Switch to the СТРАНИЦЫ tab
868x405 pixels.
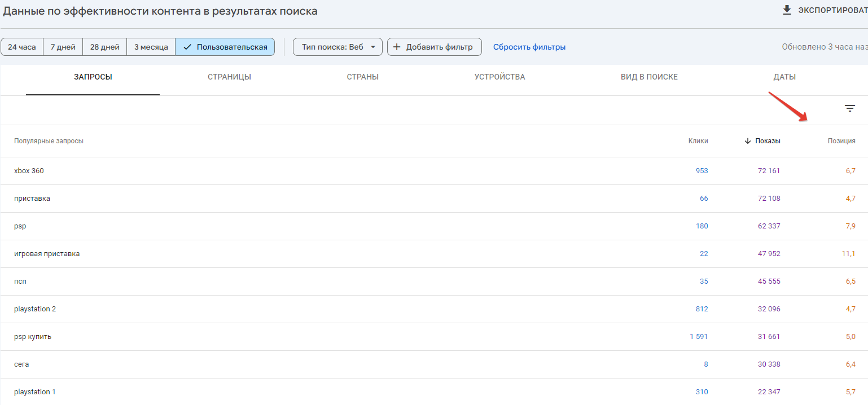(x=229, y=77)
